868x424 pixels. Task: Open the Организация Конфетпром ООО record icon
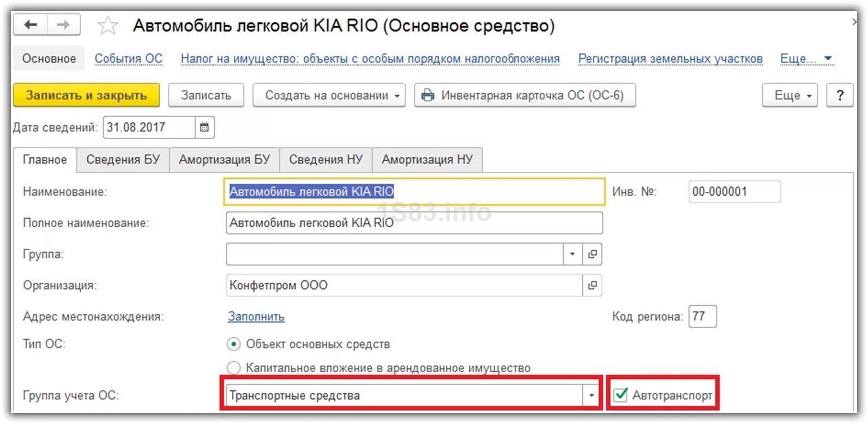click(x=592, y=285)
